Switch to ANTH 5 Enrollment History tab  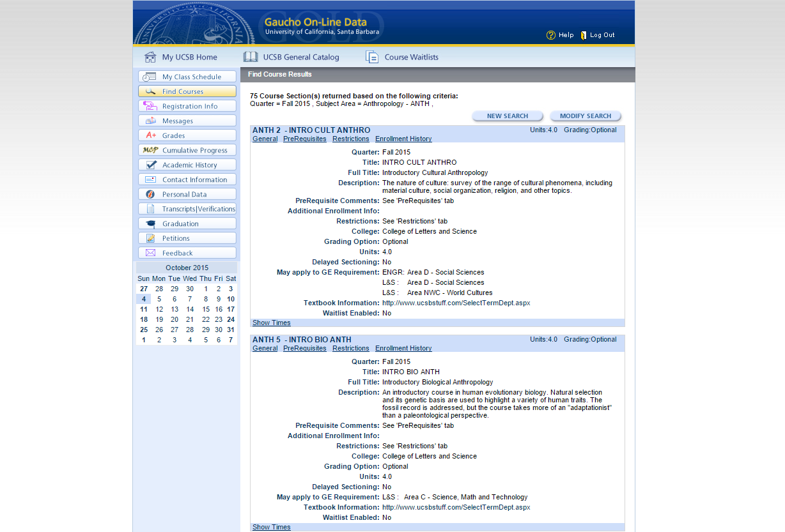(403, 348)
